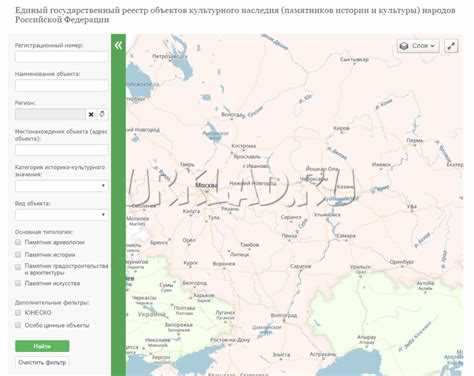
Task: Click the Волгоград city label on map
Action: (x=284, y=315)
